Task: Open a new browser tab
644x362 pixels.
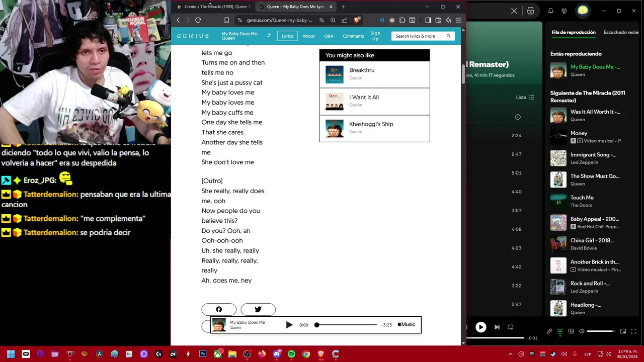Action: [343, 7]
